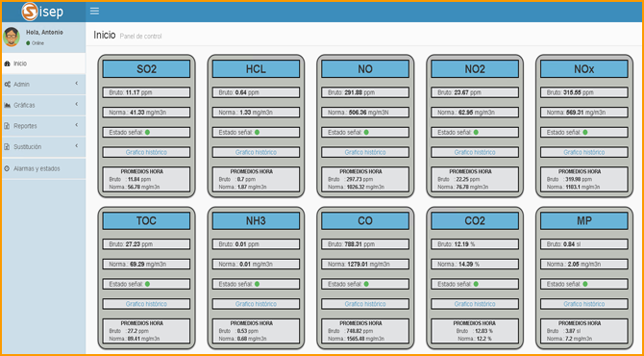Viewport: 644px width, 356px height.
Task: Click the Sustitución file icon
Action: [x=7, y=147]
